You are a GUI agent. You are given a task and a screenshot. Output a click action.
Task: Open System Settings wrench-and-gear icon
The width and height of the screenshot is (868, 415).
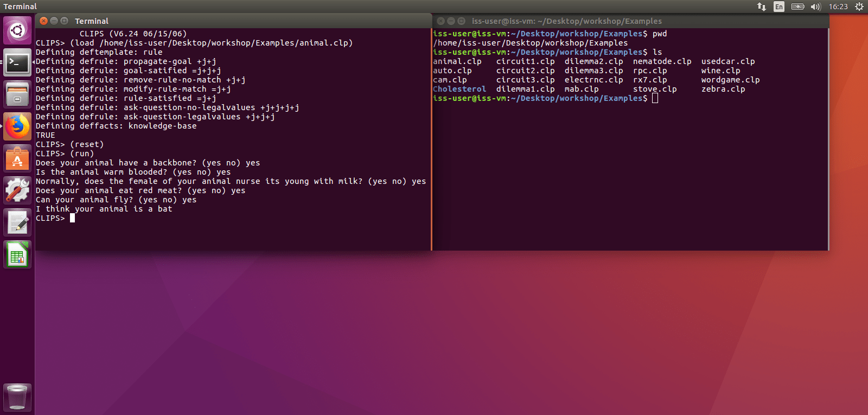click(17, 190)
